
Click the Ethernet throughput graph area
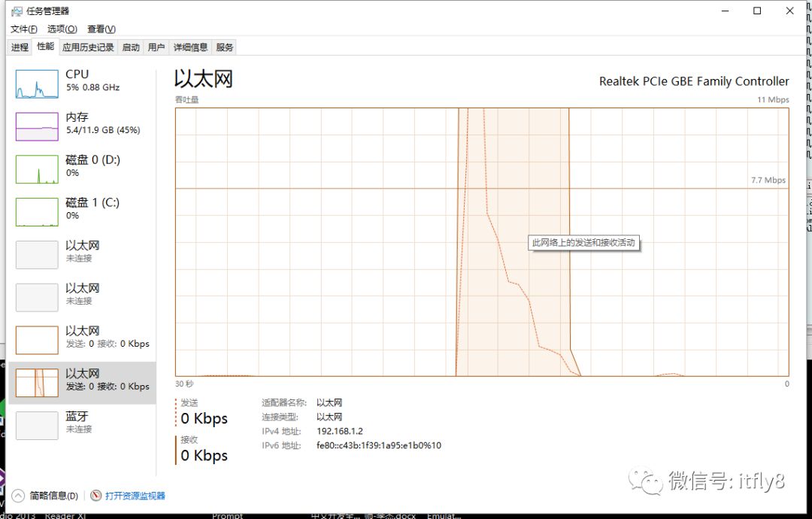pyautogui.click(x=482, y=242)
